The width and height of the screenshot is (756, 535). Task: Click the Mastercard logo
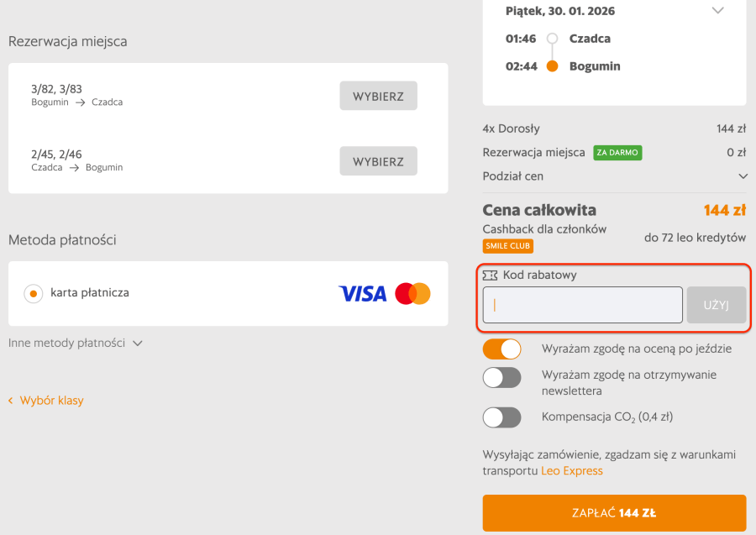tap(412, 294)
